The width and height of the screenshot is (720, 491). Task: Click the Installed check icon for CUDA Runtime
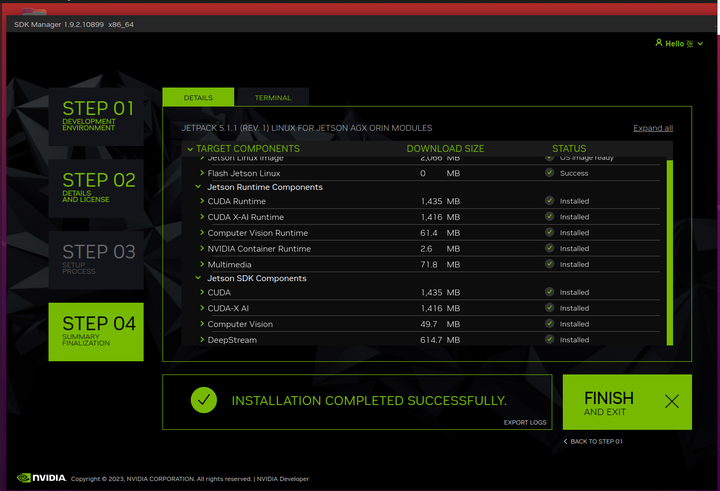pyautogui.click(x=549, y=201)
